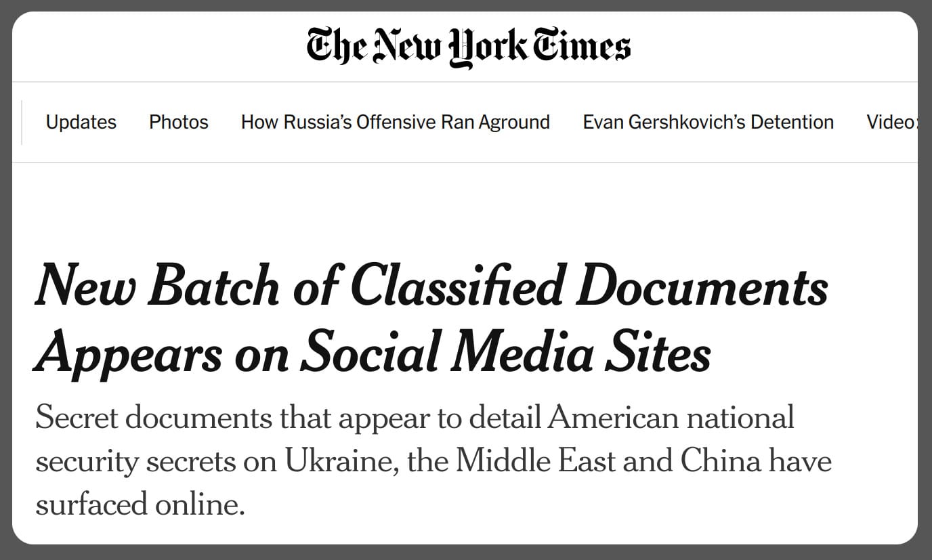Select the partially visible Video tab
This screenshot has width=932, height=560.
pos(891,123)
